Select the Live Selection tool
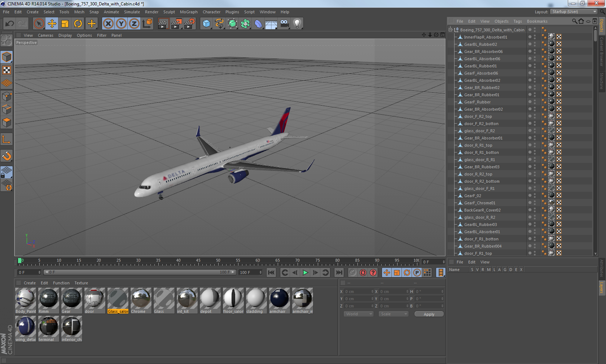 click(x=39, y=24)
